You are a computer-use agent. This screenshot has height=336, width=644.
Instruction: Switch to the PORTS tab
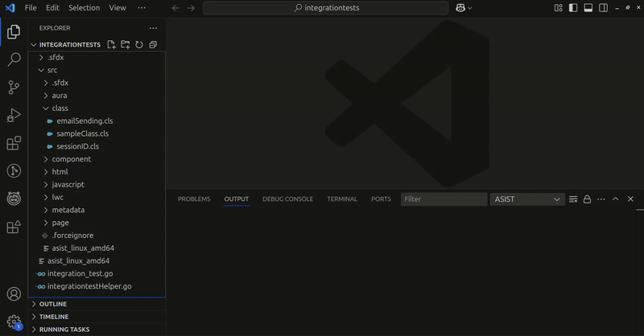pyautogui.click(x=381, y=199)
